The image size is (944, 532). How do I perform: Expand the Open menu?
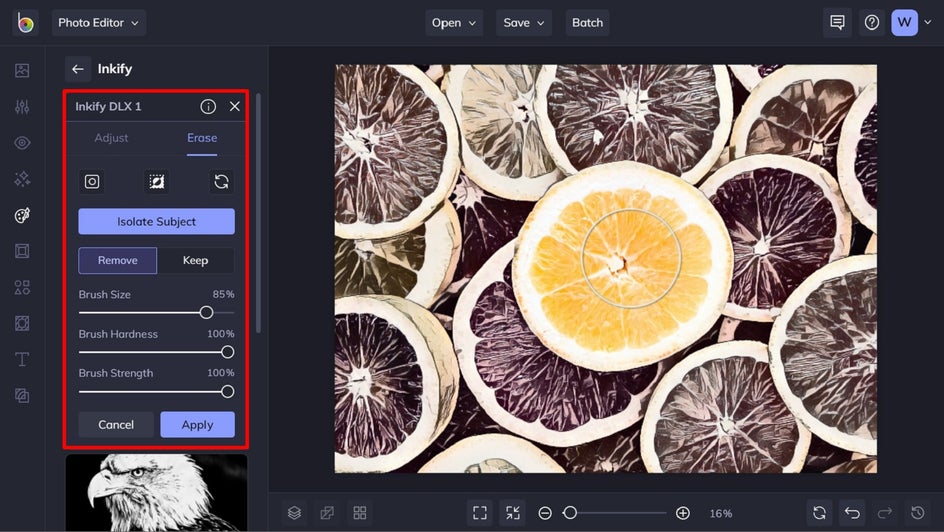[x=454, y=23]
